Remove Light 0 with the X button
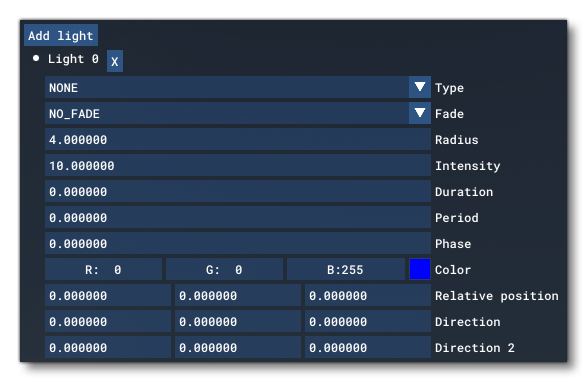 (x=115, y=61)
